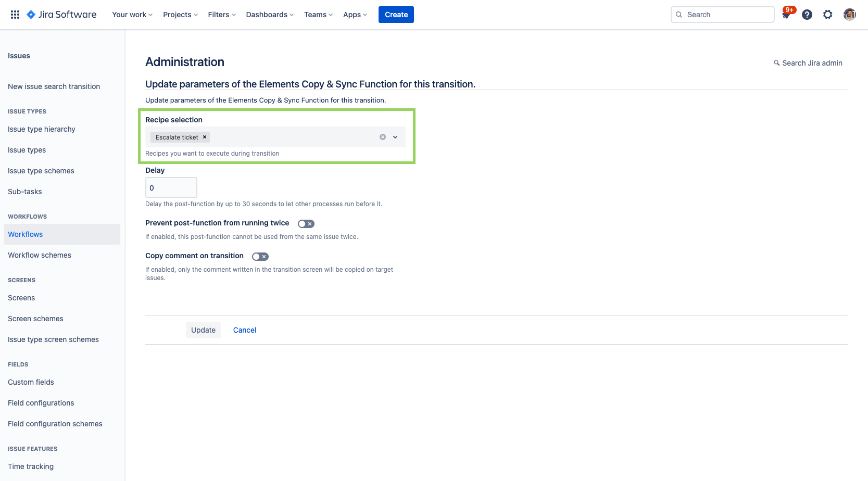Clear all selected recipes
This screenshot has height=481, width=868.
point(383,137)
